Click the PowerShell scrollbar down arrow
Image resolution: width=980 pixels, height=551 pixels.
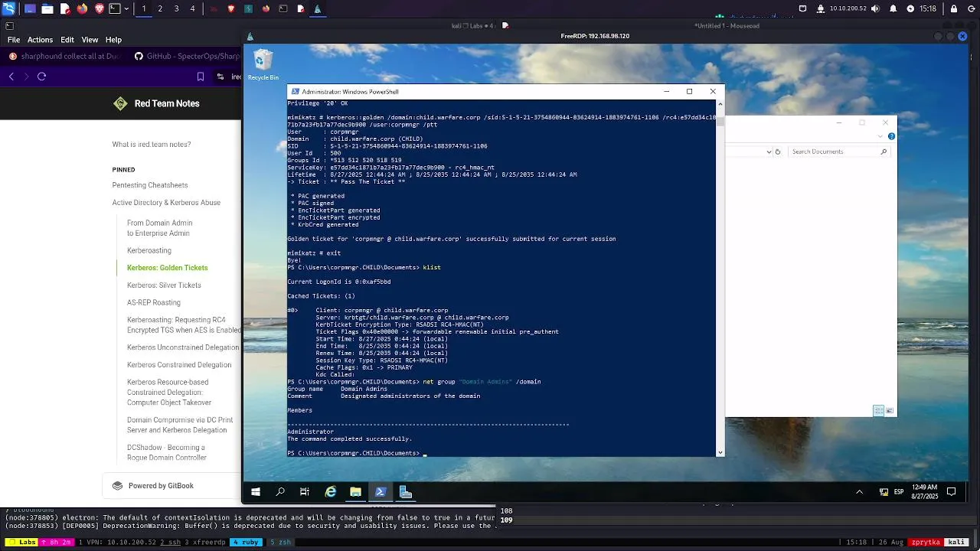point(720,452)
